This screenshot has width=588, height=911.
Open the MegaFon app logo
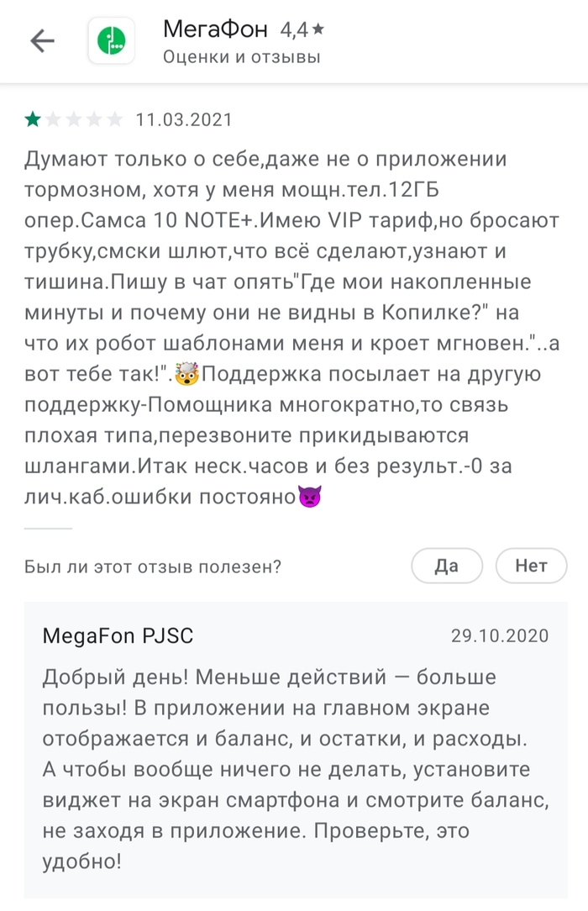(x=112, y=41)
